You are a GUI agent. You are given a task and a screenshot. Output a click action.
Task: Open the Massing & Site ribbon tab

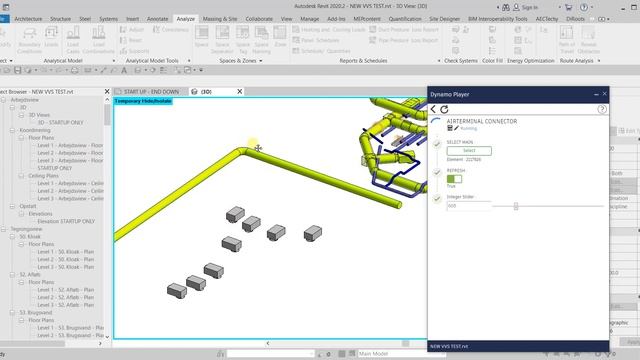tap(220, 19)
